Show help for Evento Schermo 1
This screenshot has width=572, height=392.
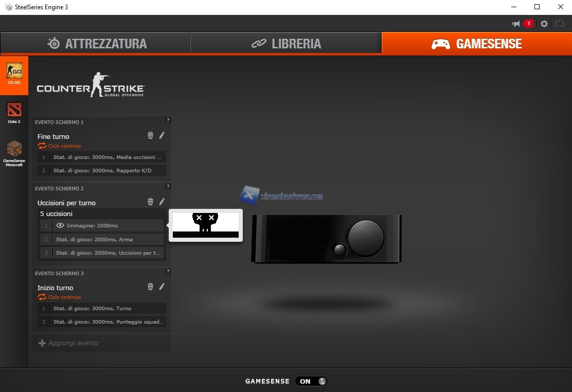168,120
